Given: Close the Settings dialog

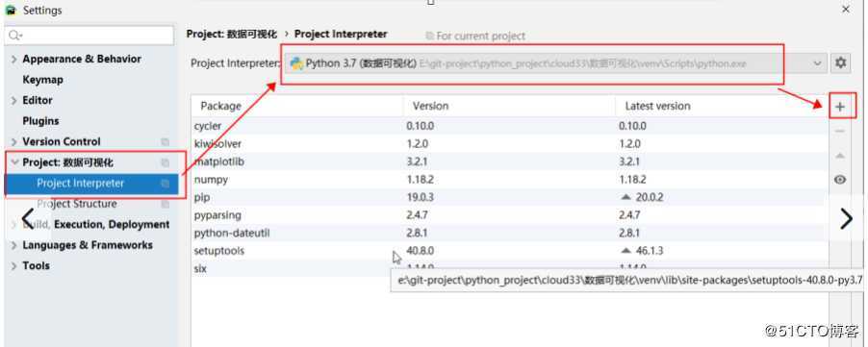Looking at the screenshot, I should click(845, 10).
